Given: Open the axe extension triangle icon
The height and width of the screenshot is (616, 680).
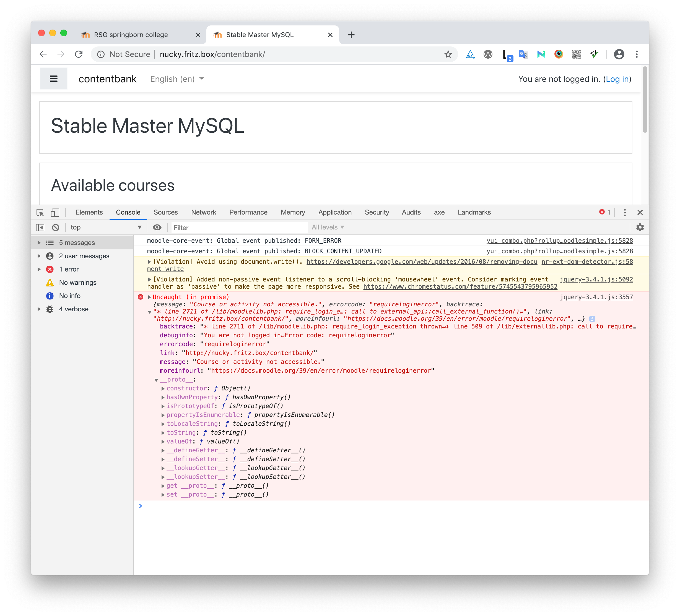Looking at the screenshot, I should (x=470, y=54).
